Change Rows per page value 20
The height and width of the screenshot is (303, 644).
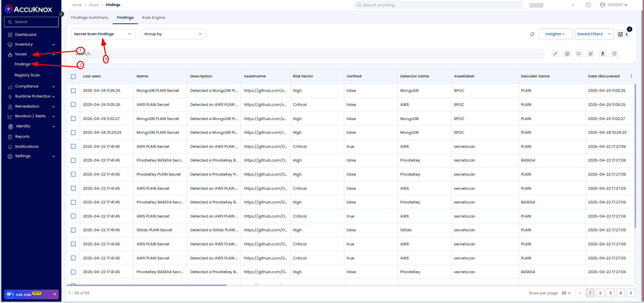(x=566, y=293)
